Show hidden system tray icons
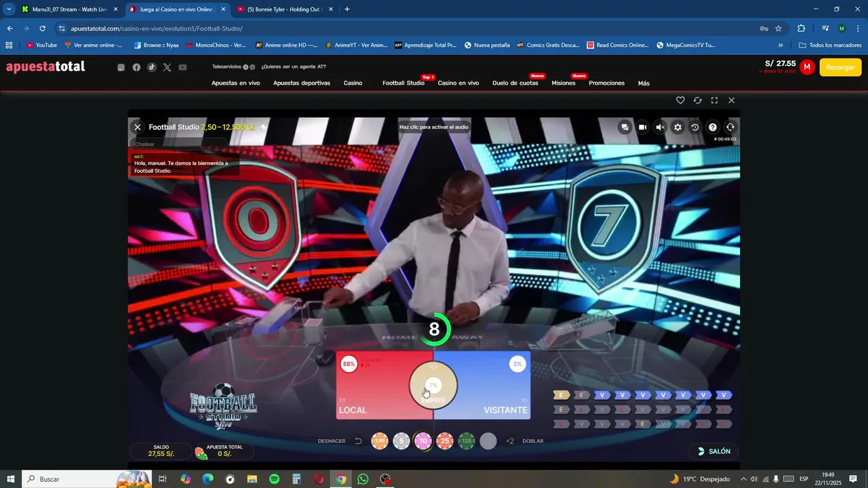The image size is (868, 488). tap(743, 479)
